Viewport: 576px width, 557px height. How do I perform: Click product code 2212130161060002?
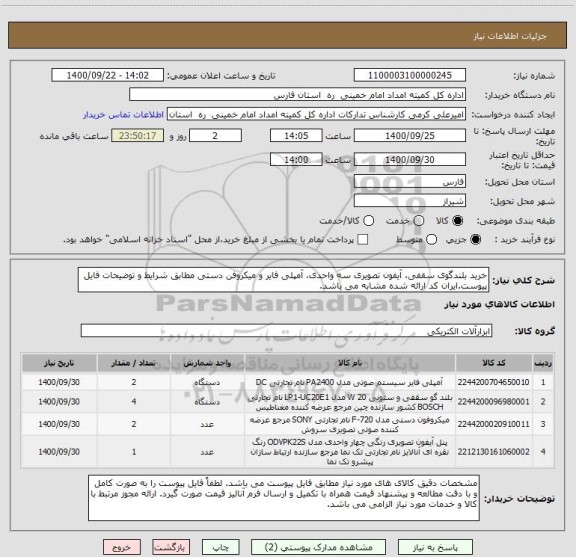[x=493, y=452]
